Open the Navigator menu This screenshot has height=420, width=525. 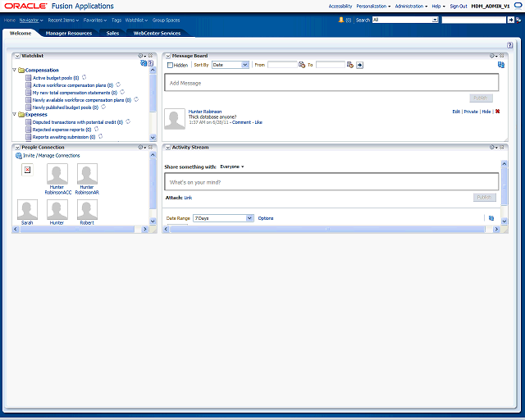pos(31,20)
